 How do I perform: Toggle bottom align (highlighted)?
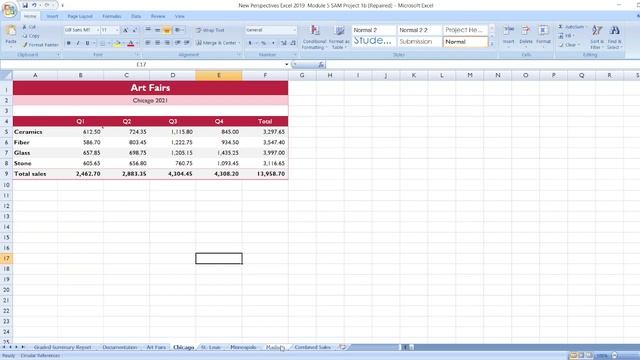167,30
